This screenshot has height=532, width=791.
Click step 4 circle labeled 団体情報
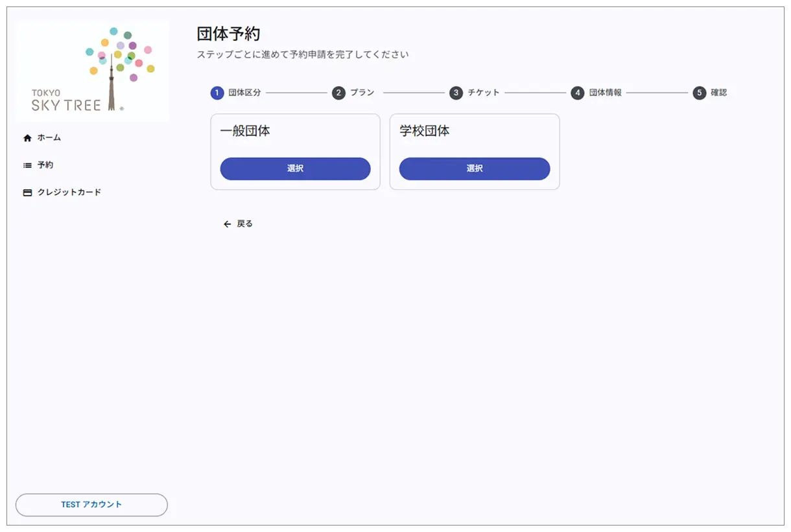[x=577, y=93]
